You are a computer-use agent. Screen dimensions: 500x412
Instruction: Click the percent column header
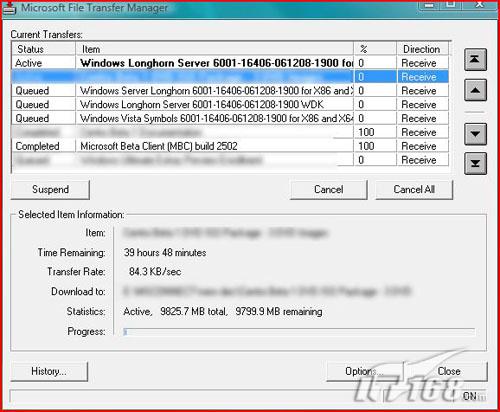tap(375, 49)
